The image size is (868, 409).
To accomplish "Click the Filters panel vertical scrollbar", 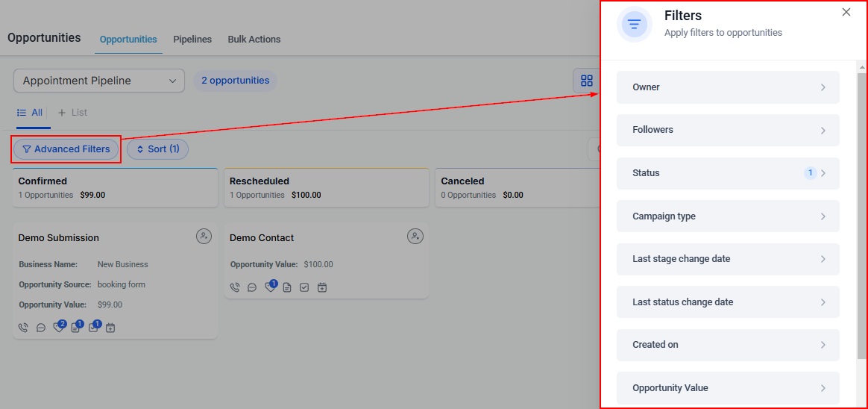I will click(862, 224).
